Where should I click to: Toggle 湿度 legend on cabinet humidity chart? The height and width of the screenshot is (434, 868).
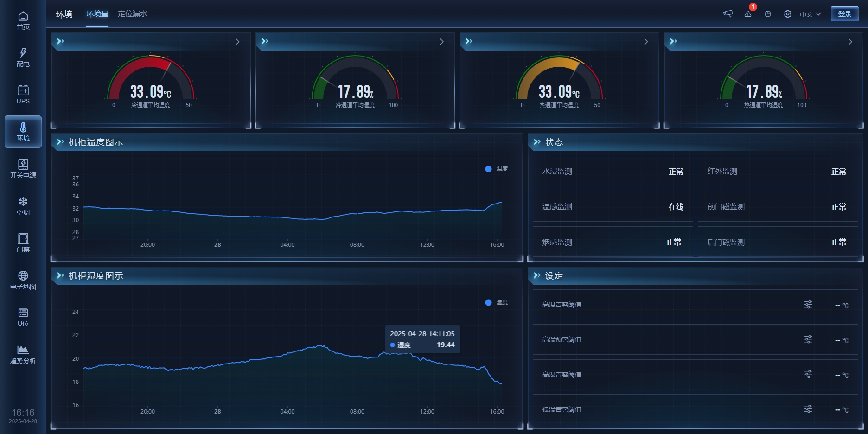click(496, 302)
